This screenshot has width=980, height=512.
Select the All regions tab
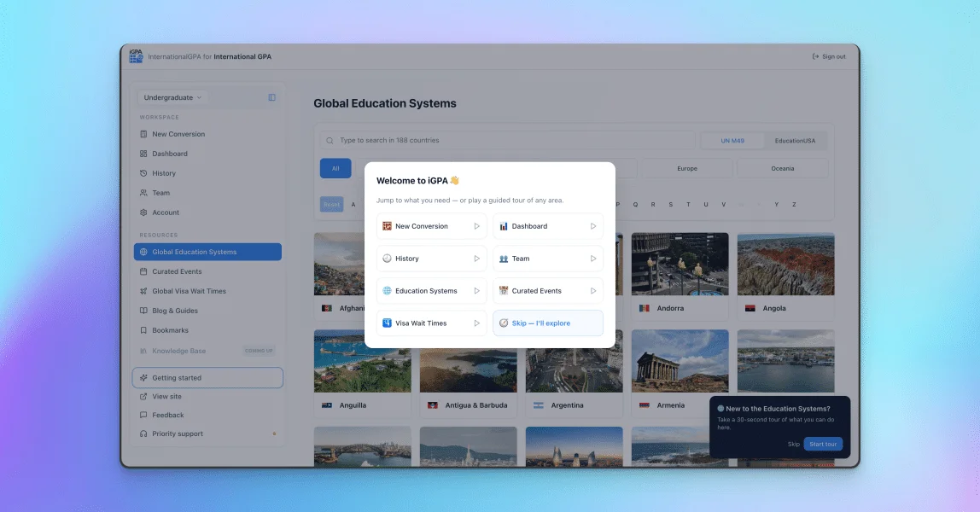335,169
